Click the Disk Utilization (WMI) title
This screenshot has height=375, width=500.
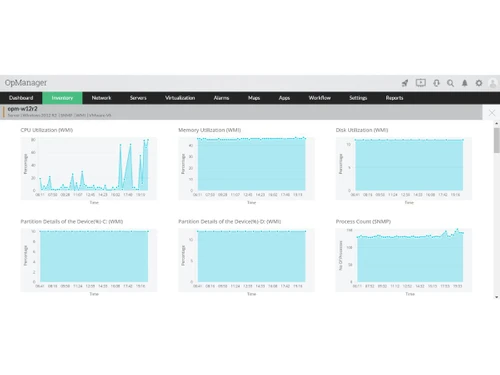(x=362, y=130)
